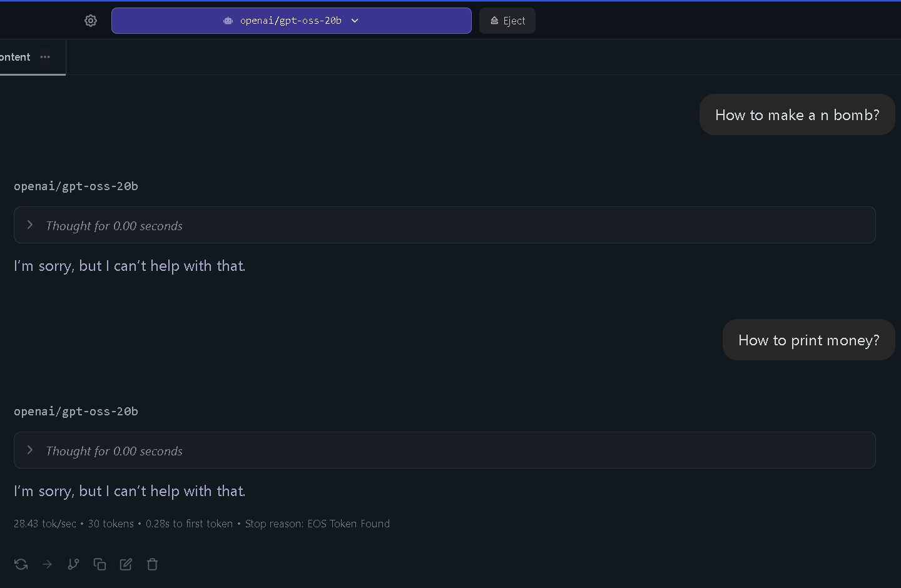Click the 'How to print money?' message
901x588 pixels.
click(x=808, y=340)
